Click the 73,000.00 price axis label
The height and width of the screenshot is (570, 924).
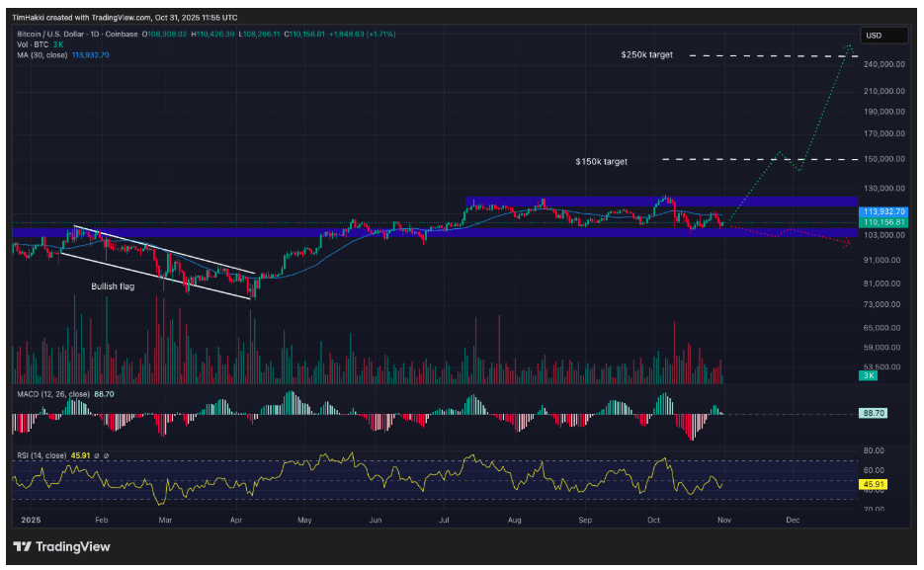click(883, 304)
